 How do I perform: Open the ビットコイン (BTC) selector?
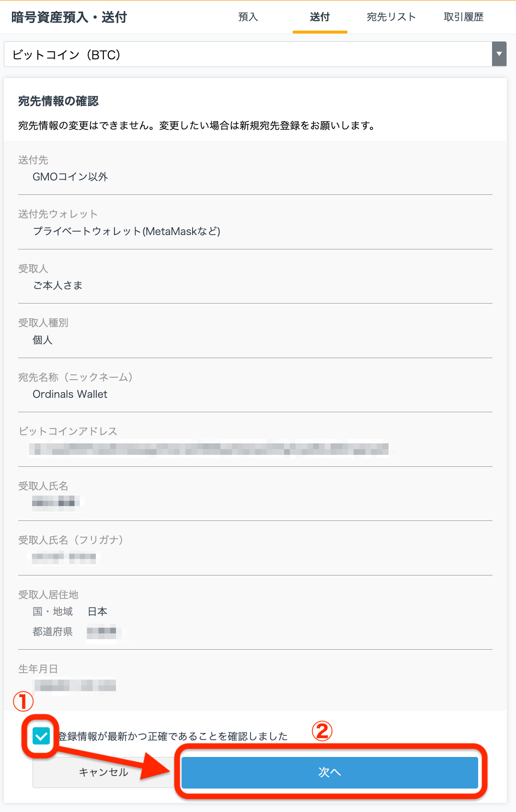tap(255, 54)
